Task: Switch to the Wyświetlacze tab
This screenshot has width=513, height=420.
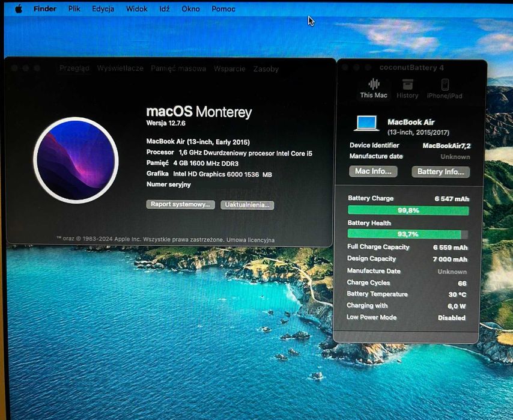Action: click(x=120, y=68)
